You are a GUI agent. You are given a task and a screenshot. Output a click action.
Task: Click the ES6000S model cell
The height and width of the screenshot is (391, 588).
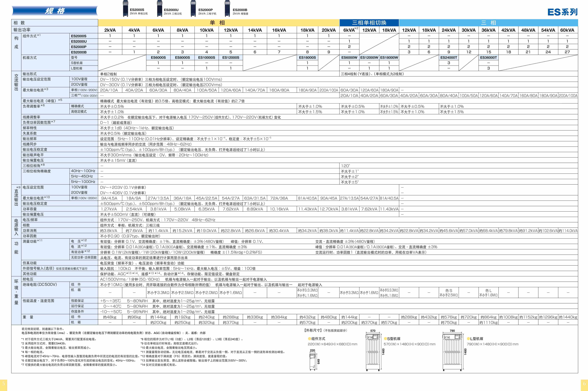coord(158,58)
